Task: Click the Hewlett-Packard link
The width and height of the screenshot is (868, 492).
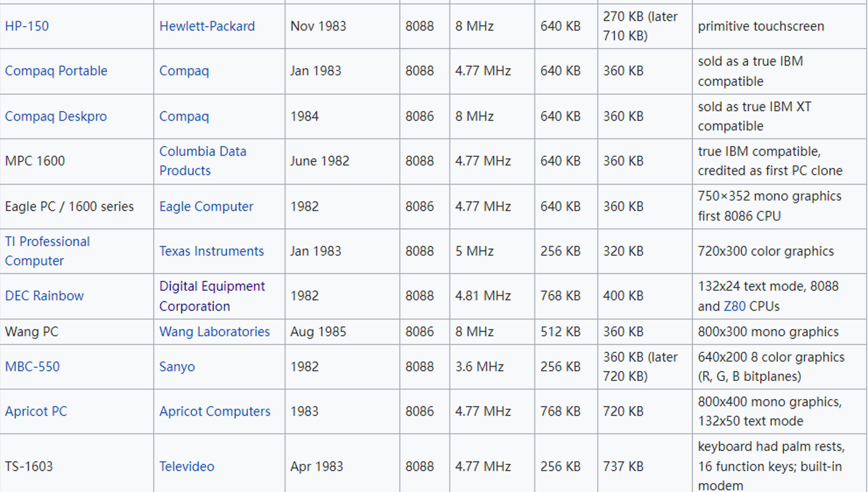Action: (207, 26)
